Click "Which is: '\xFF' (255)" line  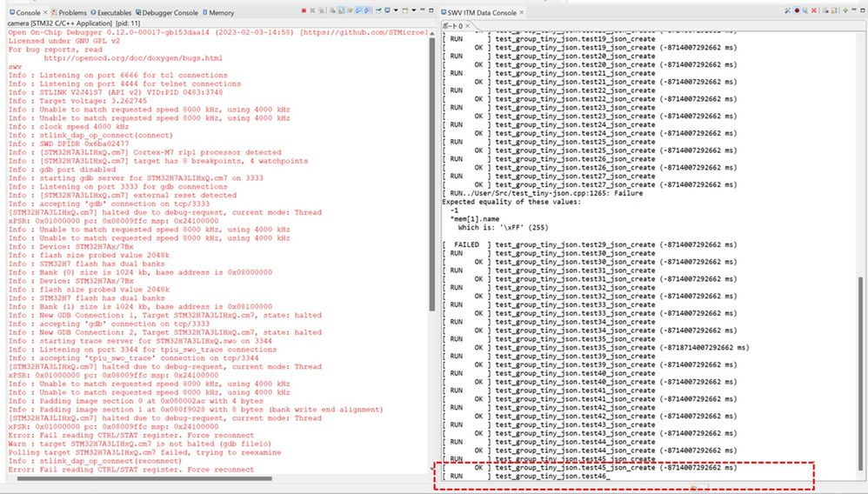(x=504, y=227)
